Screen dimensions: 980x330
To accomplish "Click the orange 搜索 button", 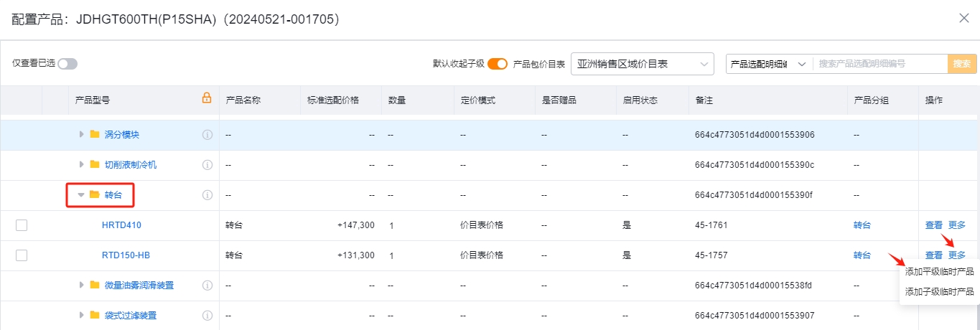I will (x=962, y=64).
